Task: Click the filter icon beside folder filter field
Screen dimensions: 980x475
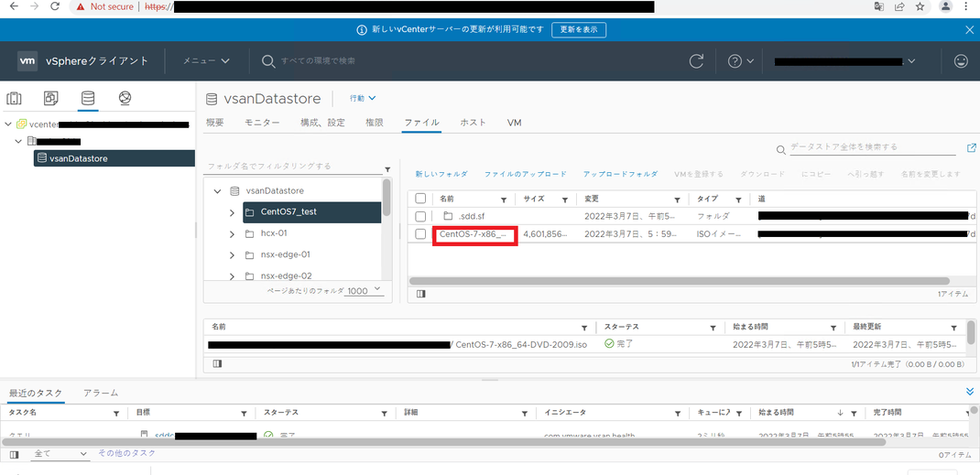Action: point(387,169)
